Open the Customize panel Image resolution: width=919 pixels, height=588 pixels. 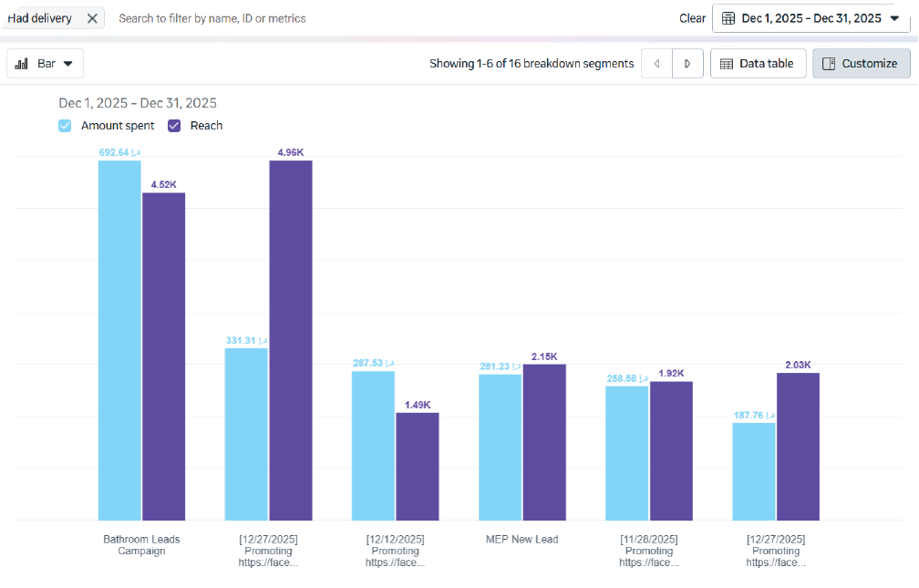pos(861,64)
